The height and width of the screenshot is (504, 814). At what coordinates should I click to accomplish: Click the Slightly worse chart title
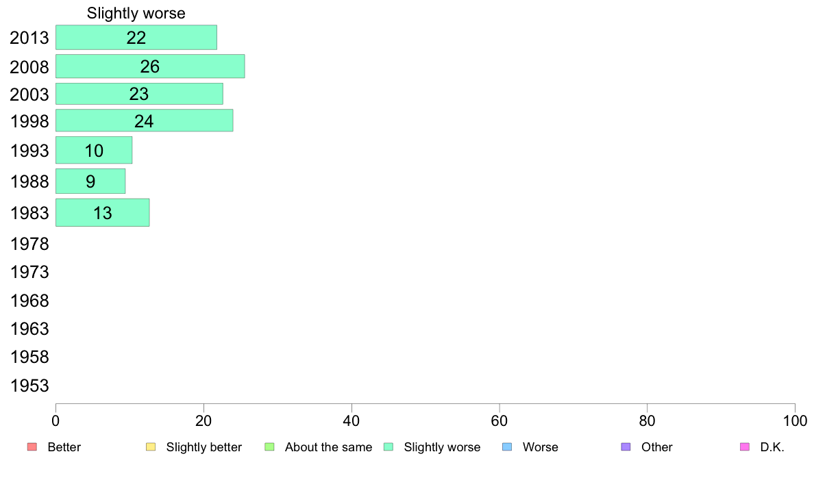136,14
